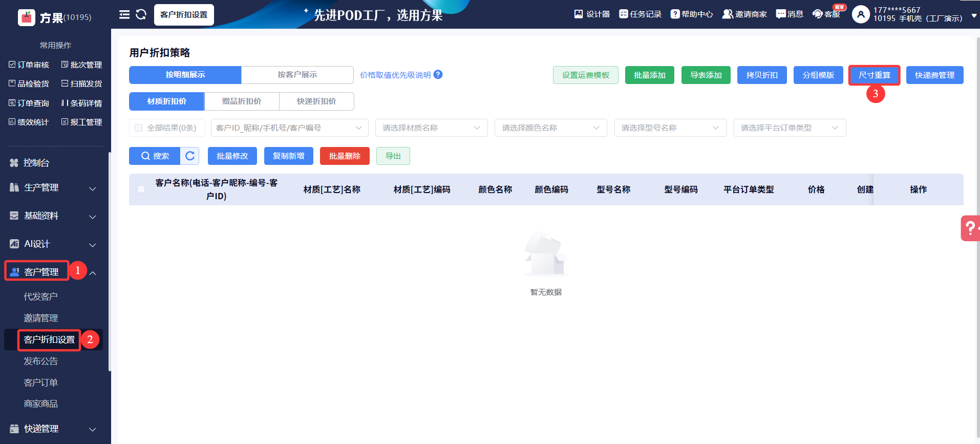
Task: Go to 订单审核 shortcut
Action: [29, 65]
